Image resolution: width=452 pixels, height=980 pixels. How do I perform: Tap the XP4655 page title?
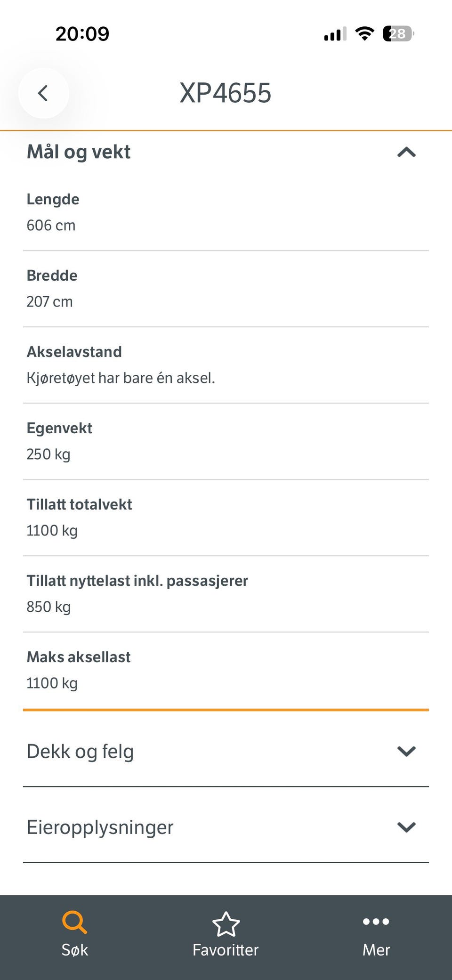click(x=226, y=93)
